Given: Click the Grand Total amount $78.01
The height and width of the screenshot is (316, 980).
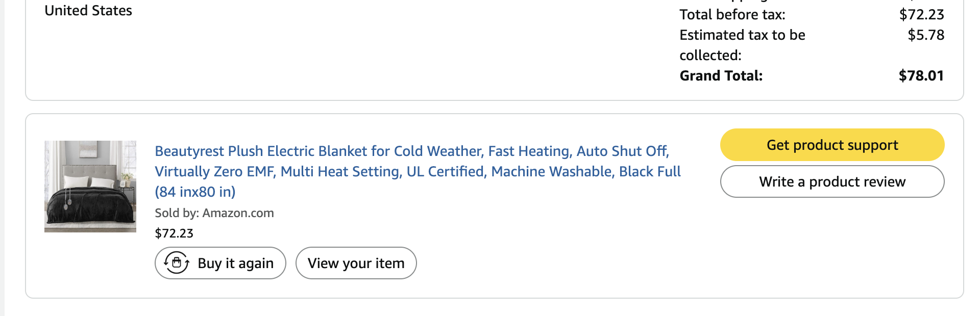Looking at the screenshot, I should click(921, 76).
